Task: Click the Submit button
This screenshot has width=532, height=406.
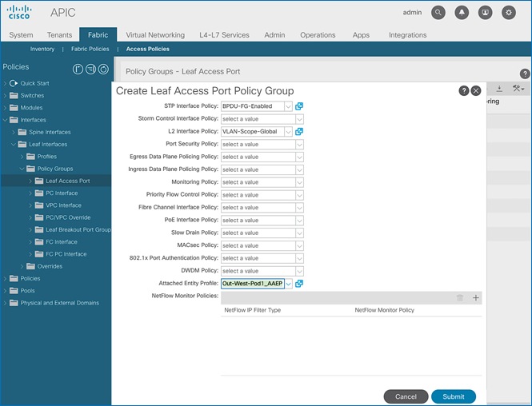Action: 454,396
